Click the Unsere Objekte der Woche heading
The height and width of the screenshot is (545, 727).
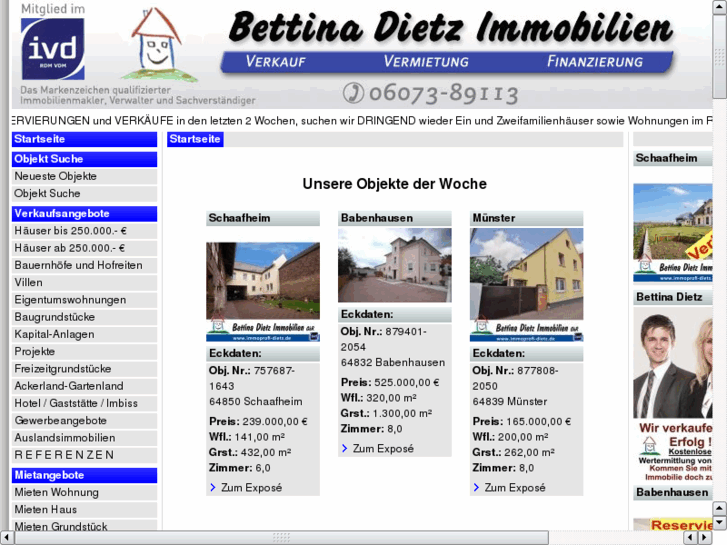[395, 184]
